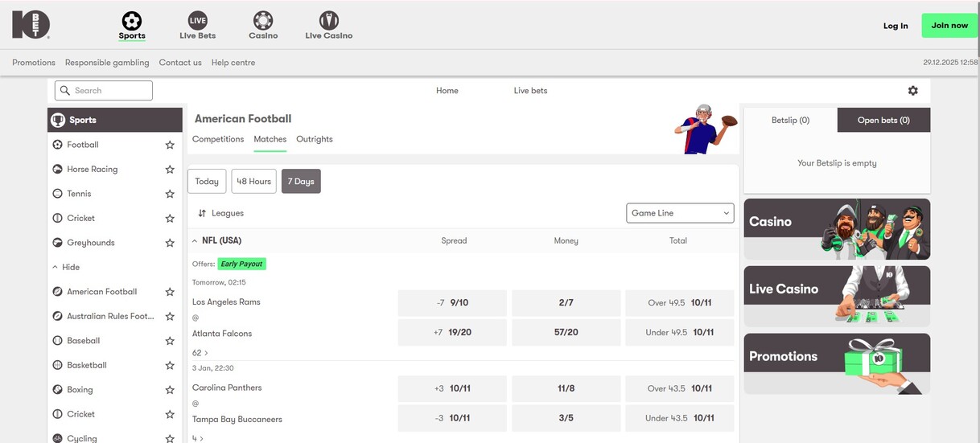
Task: Select the Betslip (0) tab
Action: click(x=790, y=120)
